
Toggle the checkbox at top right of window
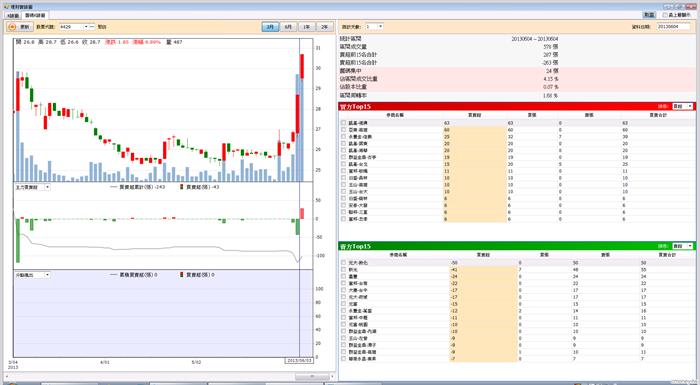coord(665,15)
